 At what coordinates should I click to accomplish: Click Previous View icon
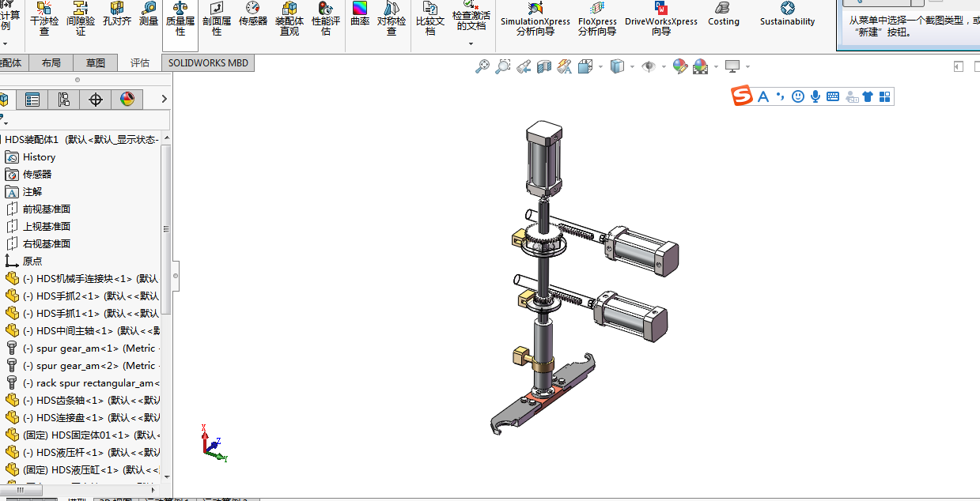tap(523, 67)
